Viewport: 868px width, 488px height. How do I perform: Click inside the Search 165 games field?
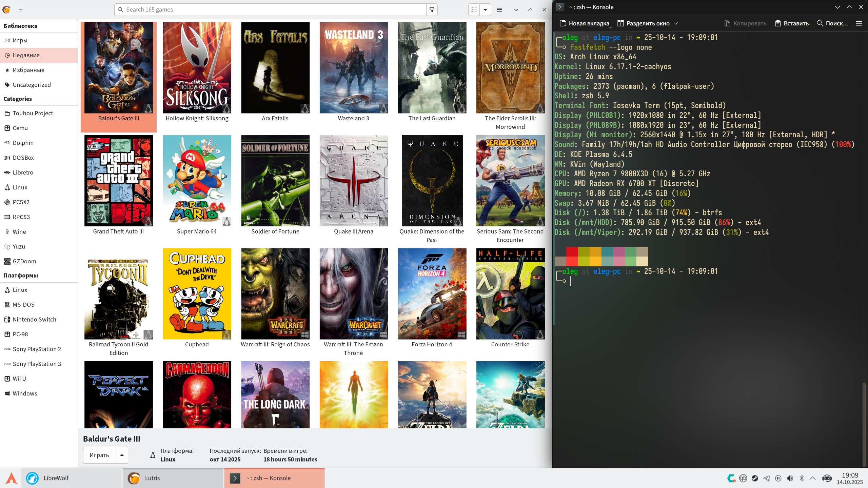click(271, 9)
